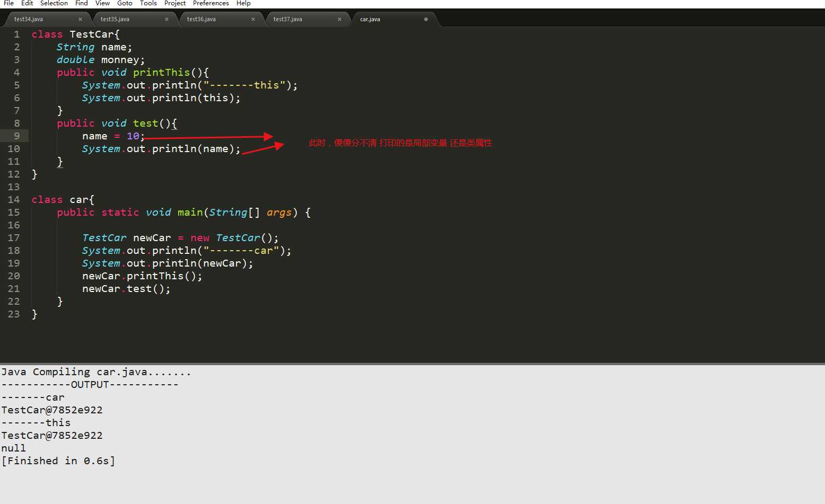Click line number 14 in the gutter
The width and height of the screenshot is (825, 504).
coord(14,199)
